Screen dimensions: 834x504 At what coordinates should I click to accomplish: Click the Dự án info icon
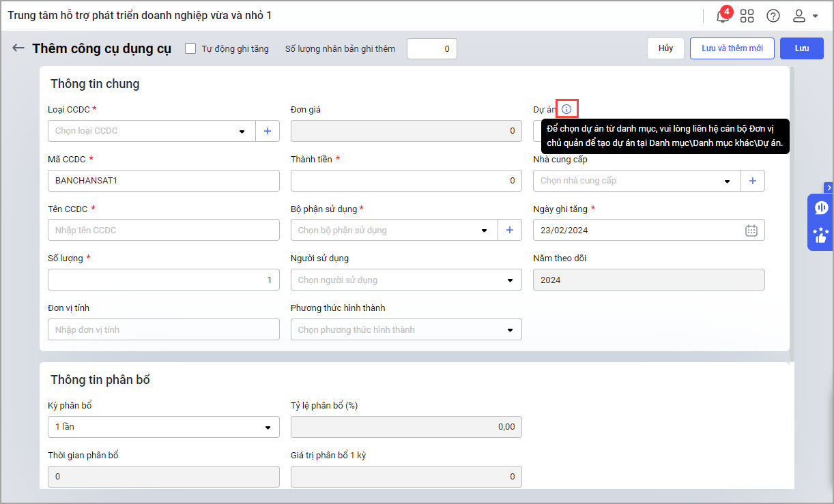[x=566, y=109]
